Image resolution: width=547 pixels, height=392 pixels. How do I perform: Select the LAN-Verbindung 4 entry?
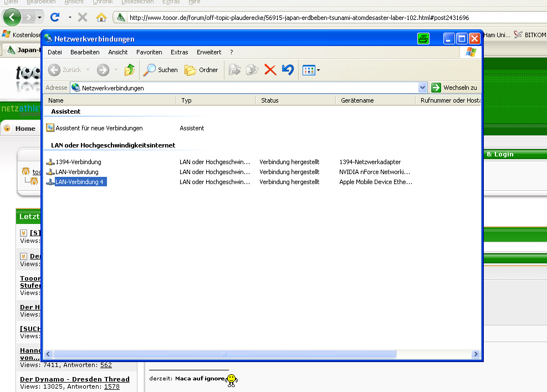coord(80,182)
